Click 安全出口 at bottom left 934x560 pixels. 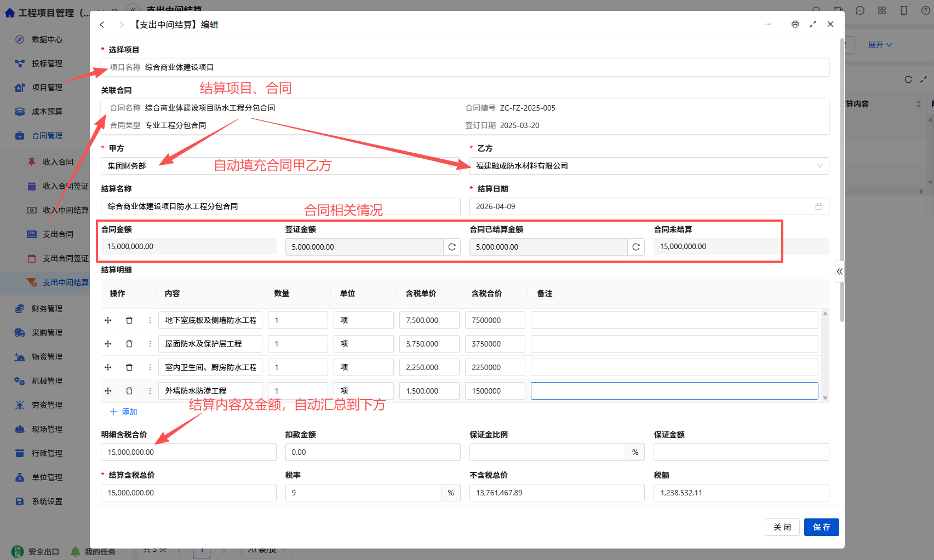click(36, 552)
